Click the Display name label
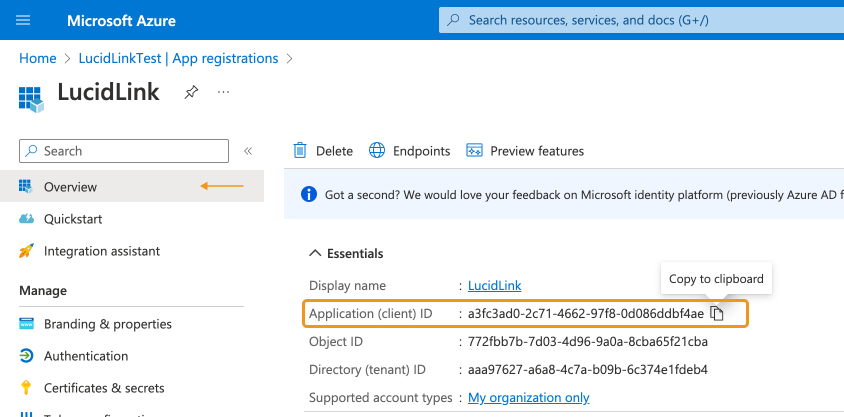The image size is (844, 417). (347, 286)
